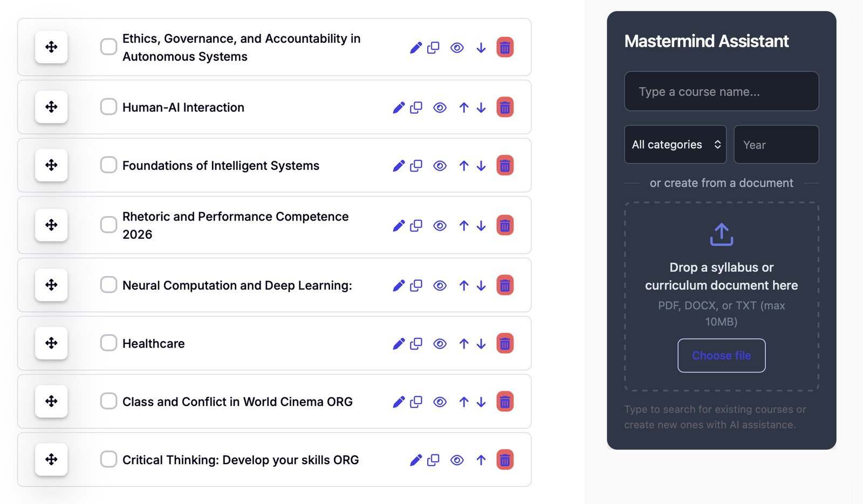Select the Class and Conflict in World Cinema checkbox
The width and height of the screenshot is (863, 504).
108,401
